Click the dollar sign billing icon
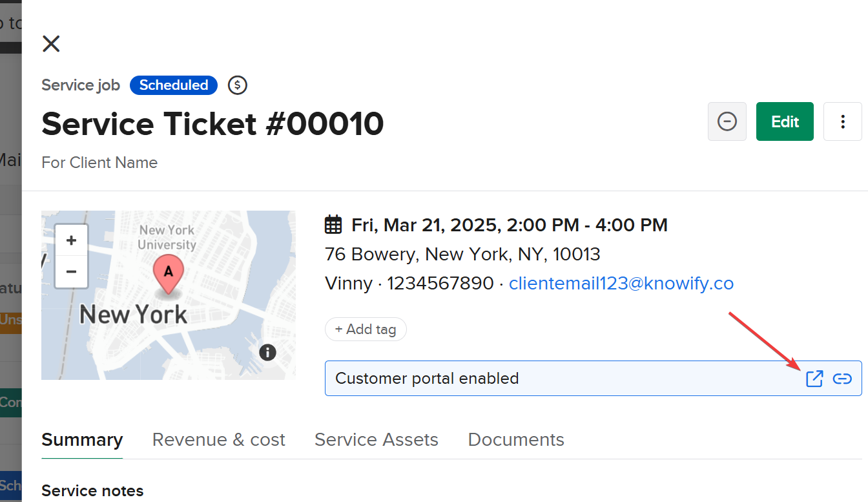This screenshot has width=868, height=502. click(x=238, y=85)
